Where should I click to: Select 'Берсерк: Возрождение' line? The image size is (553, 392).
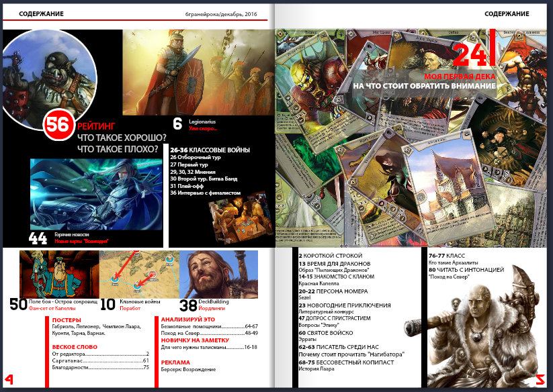pyautogui.click(x=188, y=369)
